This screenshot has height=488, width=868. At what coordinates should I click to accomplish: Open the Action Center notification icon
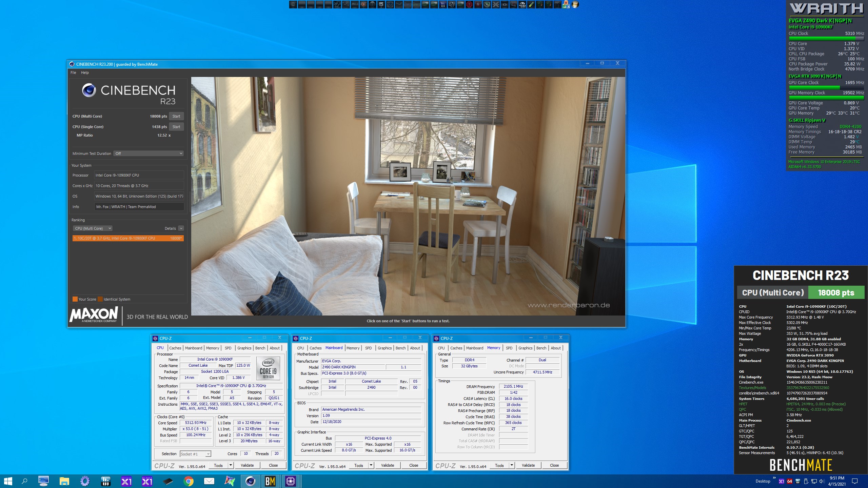point(855,481)
